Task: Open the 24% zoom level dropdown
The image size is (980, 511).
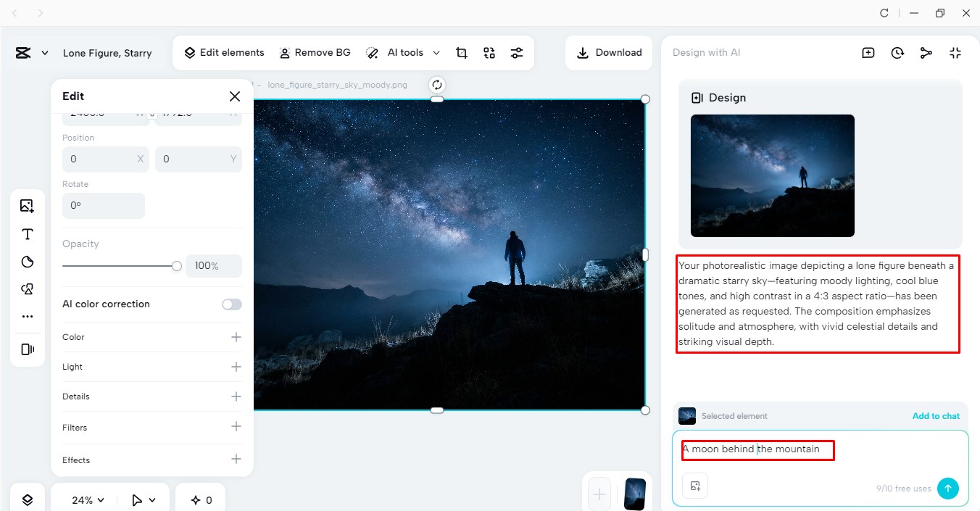Action: 86,499
